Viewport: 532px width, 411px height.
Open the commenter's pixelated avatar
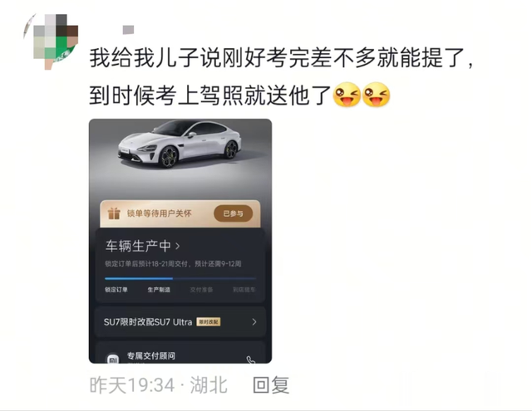(51, 42)
